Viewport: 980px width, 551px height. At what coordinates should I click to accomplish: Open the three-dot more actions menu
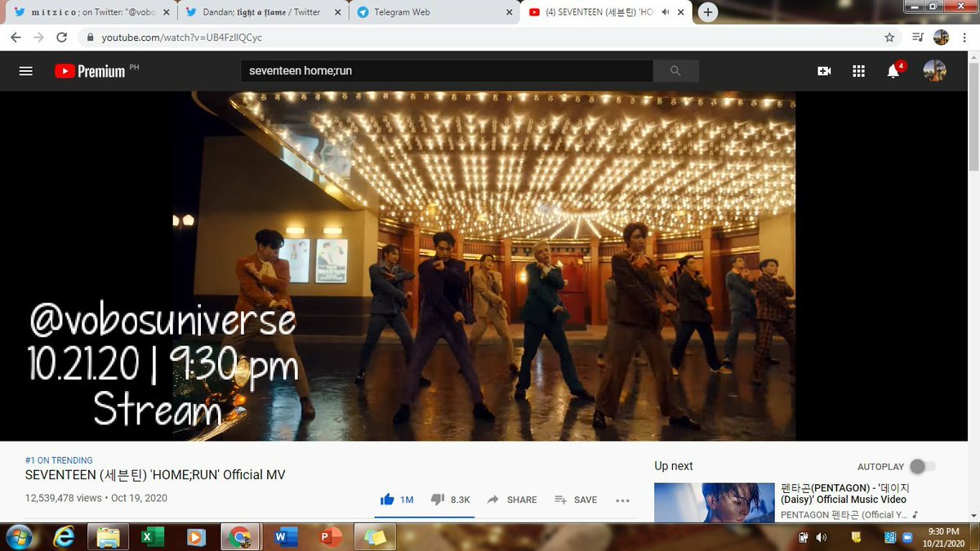pos(622,500)
